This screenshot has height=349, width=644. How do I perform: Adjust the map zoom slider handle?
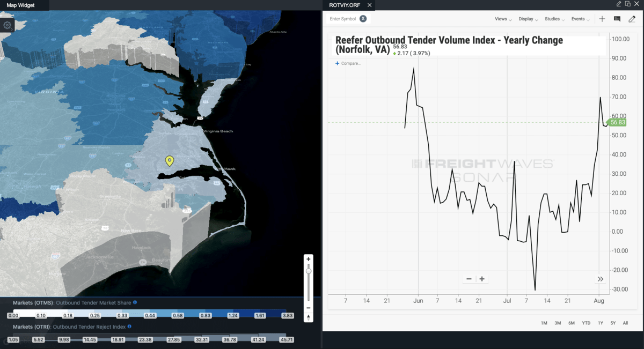click(309, 271)
